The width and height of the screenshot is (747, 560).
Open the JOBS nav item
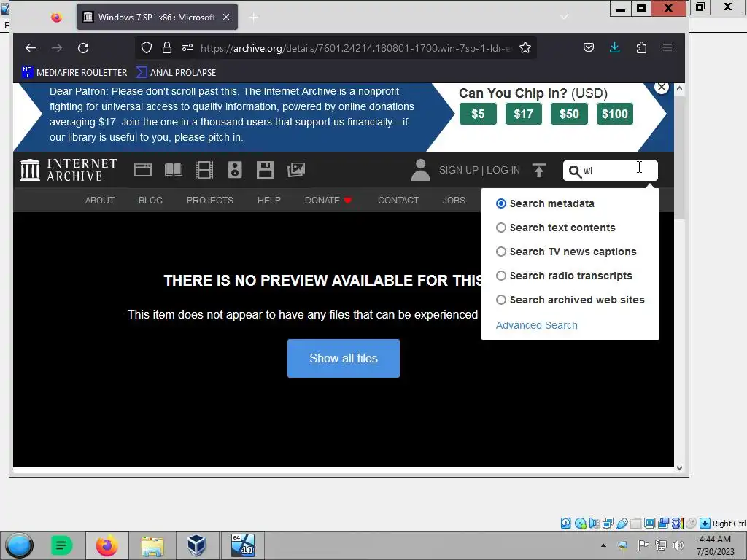(454, 200)
